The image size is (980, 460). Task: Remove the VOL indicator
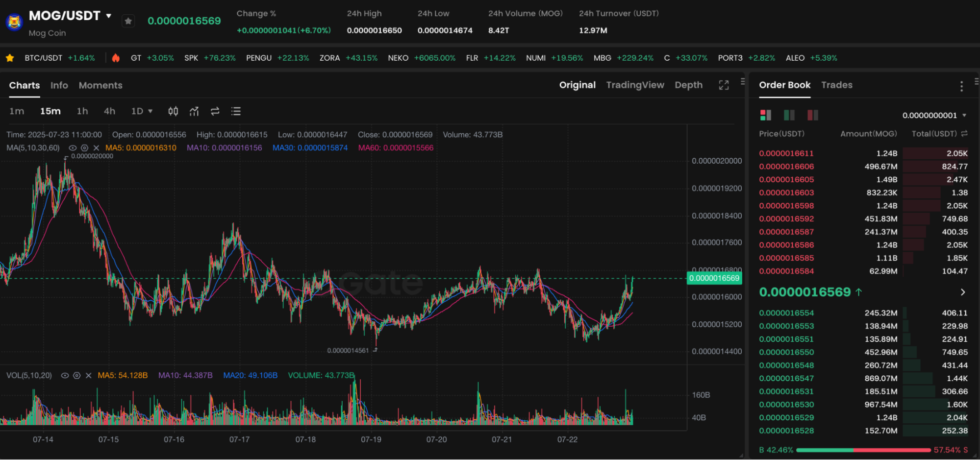pyautogui.click(x=88, y=376)
